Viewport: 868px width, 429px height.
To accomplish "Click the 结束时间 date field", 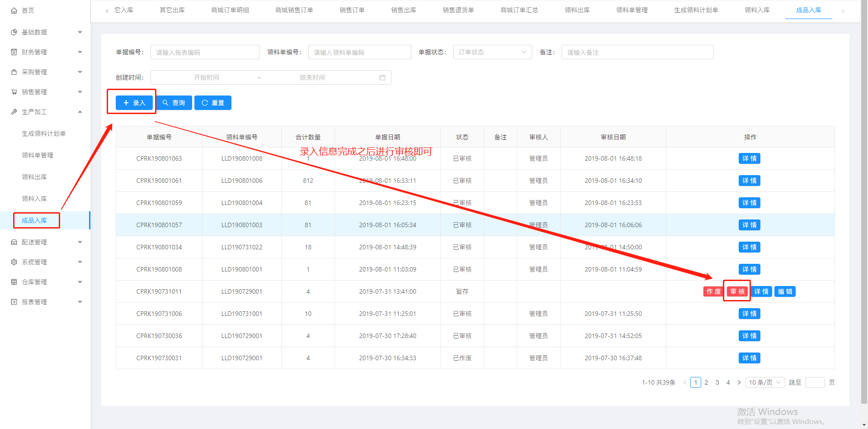I will pyautogui.click(x=312, y=77).
